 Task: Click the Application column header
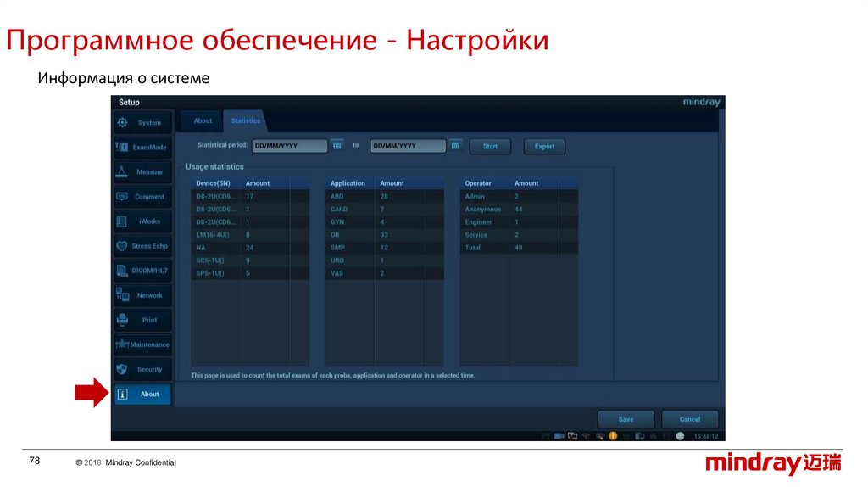pos(350,183)
